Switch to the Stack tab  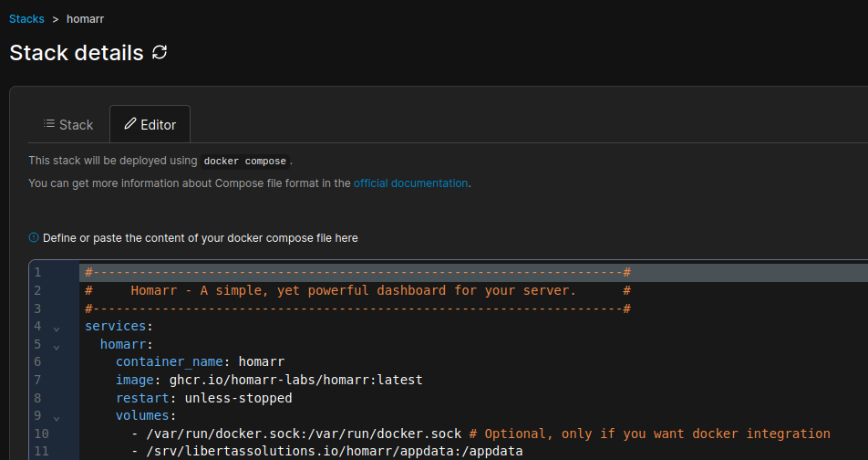pyautogui.click(x=68, y=125)
